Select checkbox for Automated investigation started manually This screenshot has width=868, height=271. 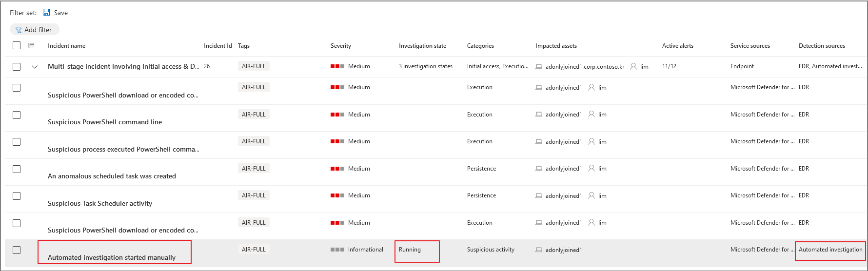pyautogui.click(x=17, y=250)
